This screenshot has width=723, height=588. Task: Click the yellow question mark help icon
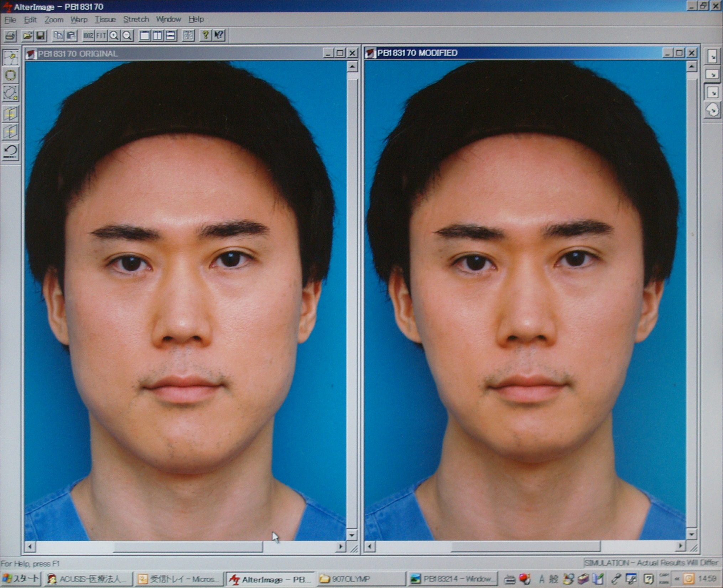(206, 35)
